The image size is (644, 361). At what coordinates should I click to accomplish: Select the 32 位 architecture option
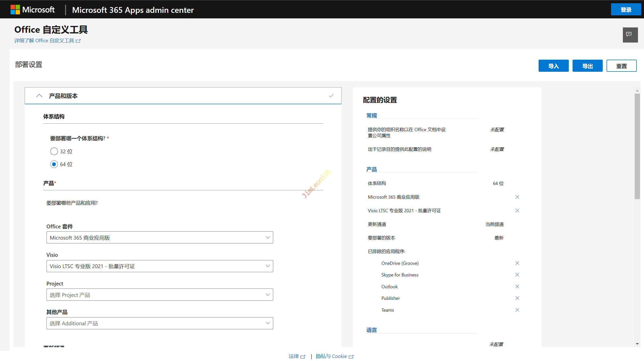pyautogui.click(x=54, y=151)
